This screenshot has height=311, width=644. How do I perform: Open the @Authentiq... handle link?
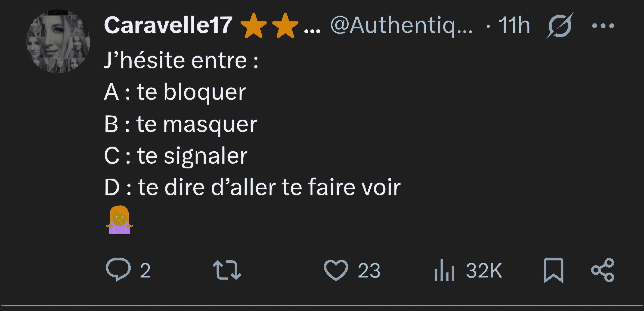pyautogui.click(x=401, y=25)
